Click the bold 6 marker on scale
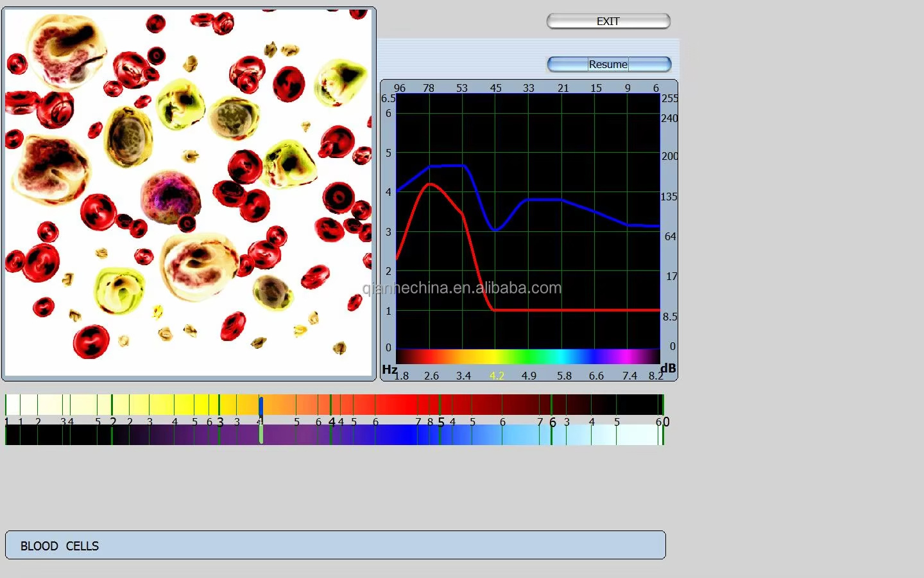 [552, 422]
